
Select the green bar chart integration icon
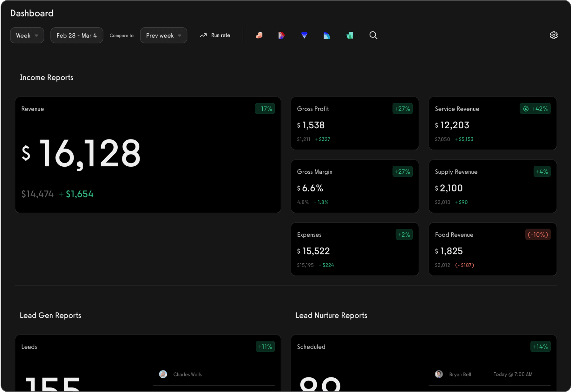(x=350, y=35)
